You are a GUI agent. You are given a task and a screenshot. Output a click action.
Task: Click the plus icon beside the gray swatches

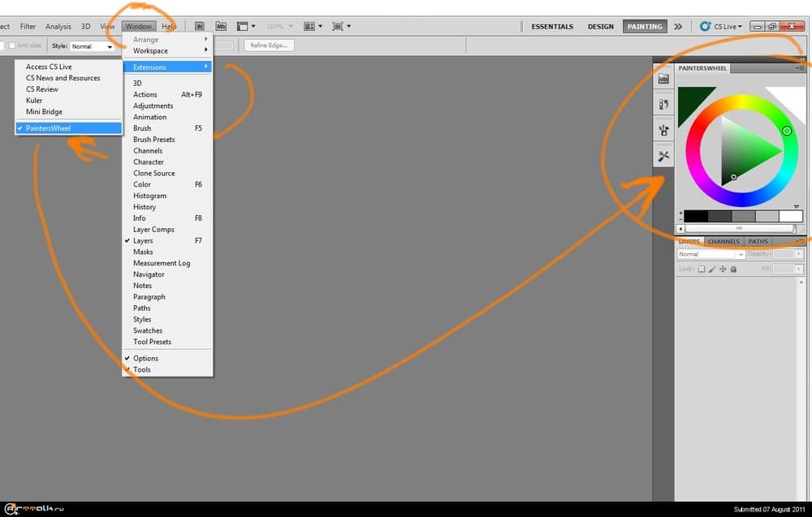(x=680, y=213)
